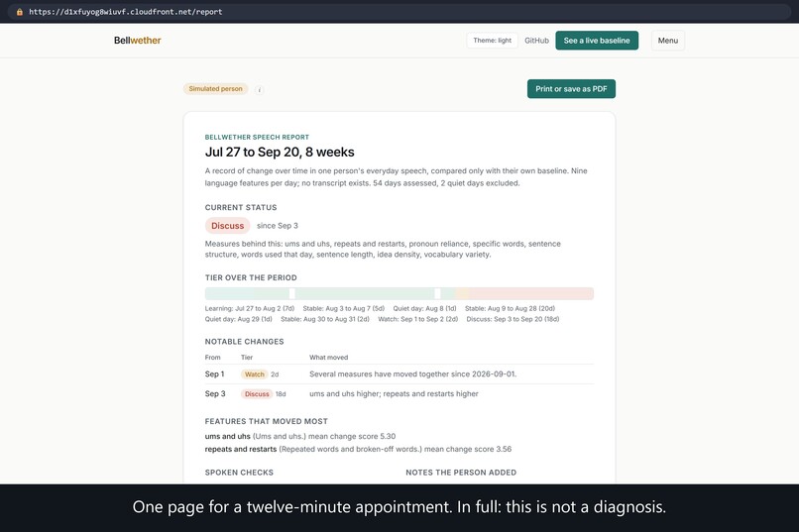Click legend 'Quiet day: Aug 29 (1d)'

tap(239, 319)
